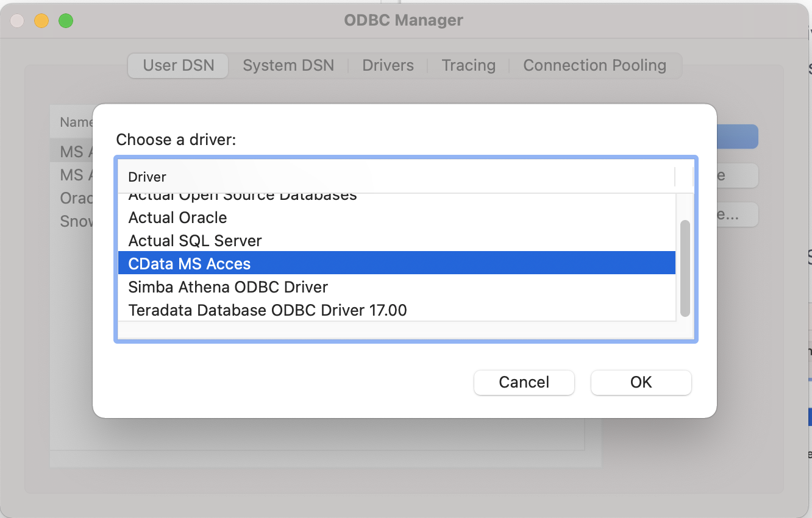Open the Connection Pooling tab

tap(594, 65)
